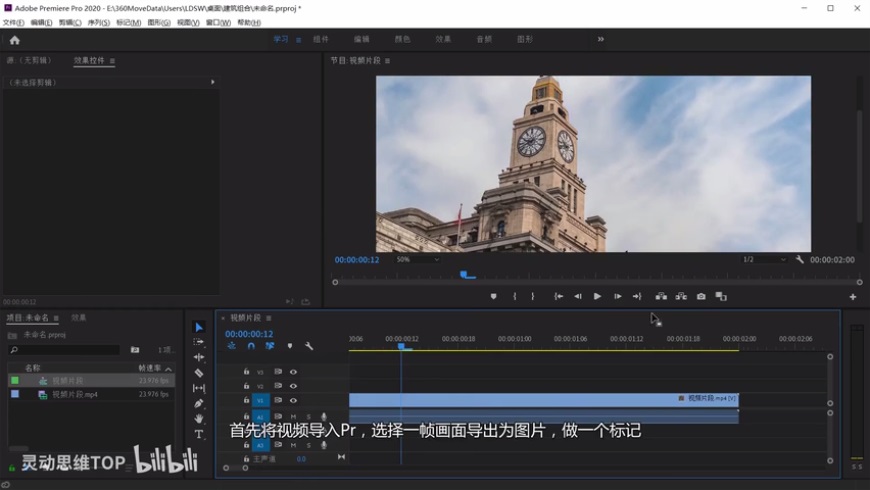The width and height of the screenshot is (870, 490).
Task: Mark Out point in Program monitor
Action: [x=533, y=296]
